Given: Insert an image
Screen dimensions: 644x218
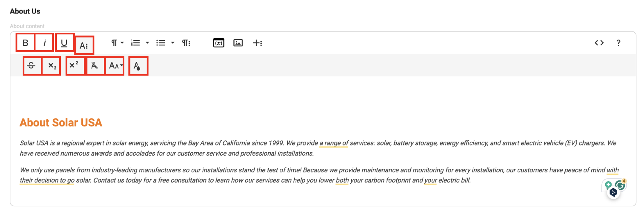Looking at the screenshot, I should coord(238,43).
